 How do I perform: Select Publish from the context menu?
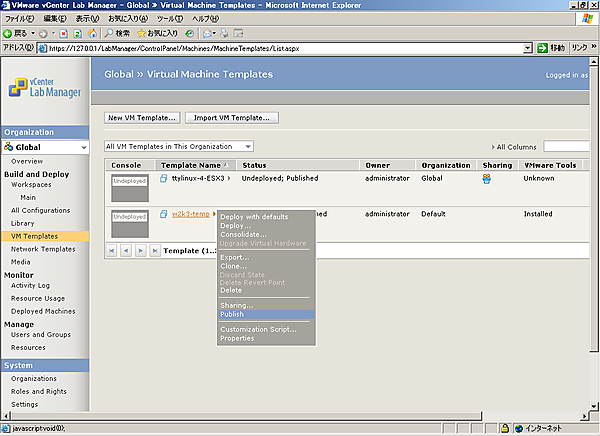tap(231, 314)
